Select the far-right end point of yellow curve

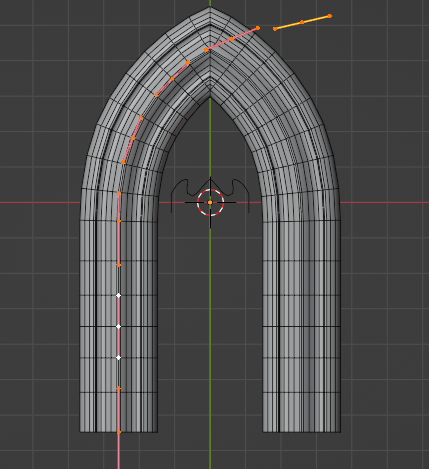(330, 16)
